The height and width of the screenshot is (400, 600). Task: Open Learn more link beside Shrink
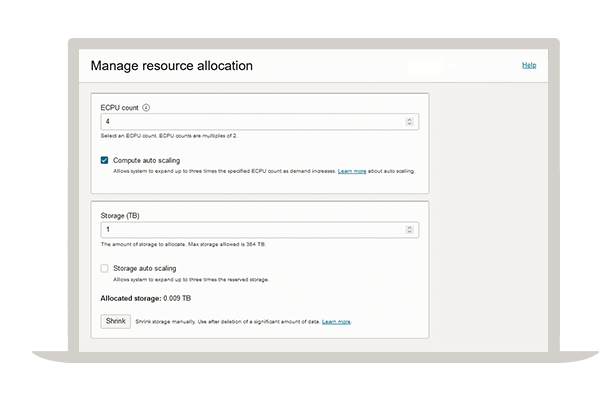tap(336, 322)
